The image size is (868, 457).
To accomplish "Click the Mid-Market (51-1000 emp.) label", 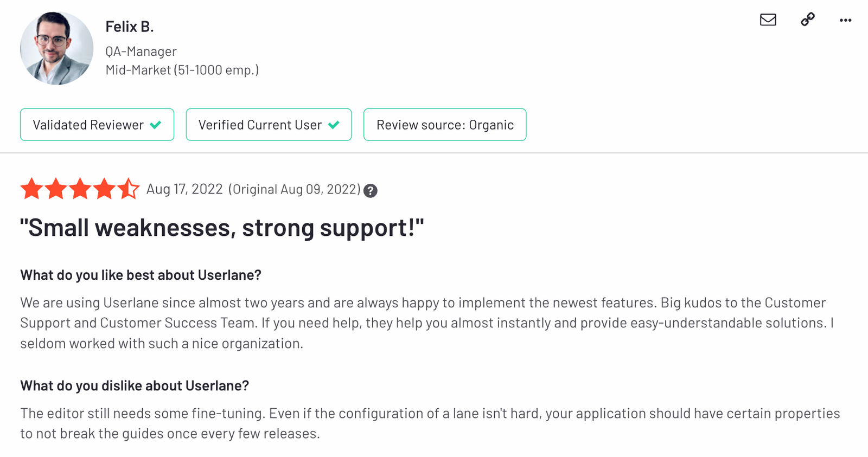I will pyautogui.click(x=182, y=70).
